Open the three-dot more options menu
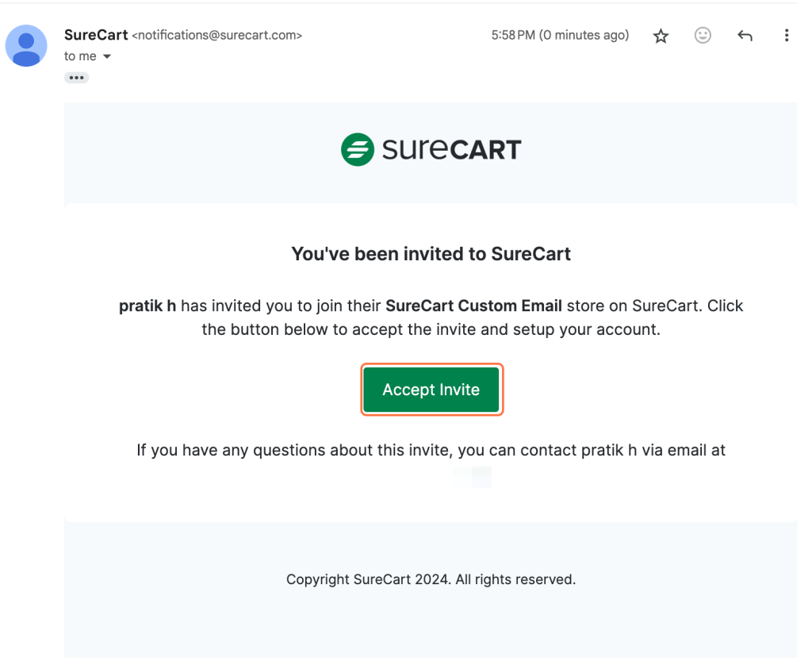 pyautogui.click(x=786, y=36)
